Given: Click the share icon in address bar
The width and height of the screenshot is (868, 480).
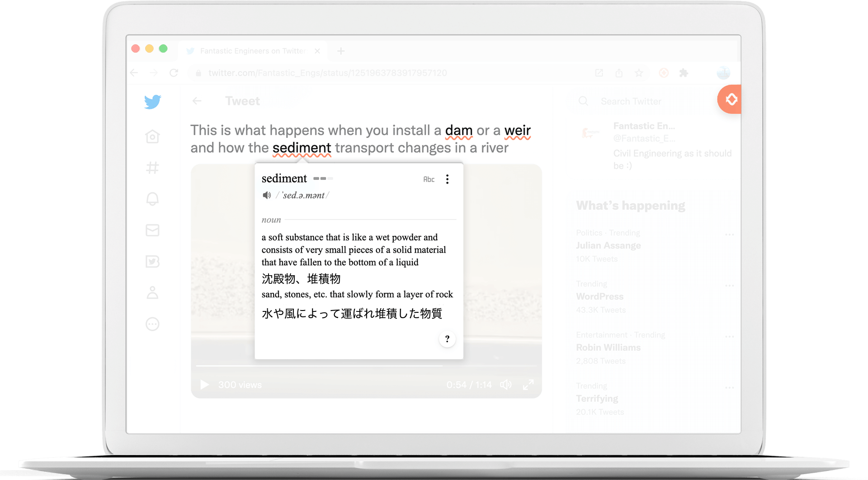Looking at the screenshot, I should [619, 73].
